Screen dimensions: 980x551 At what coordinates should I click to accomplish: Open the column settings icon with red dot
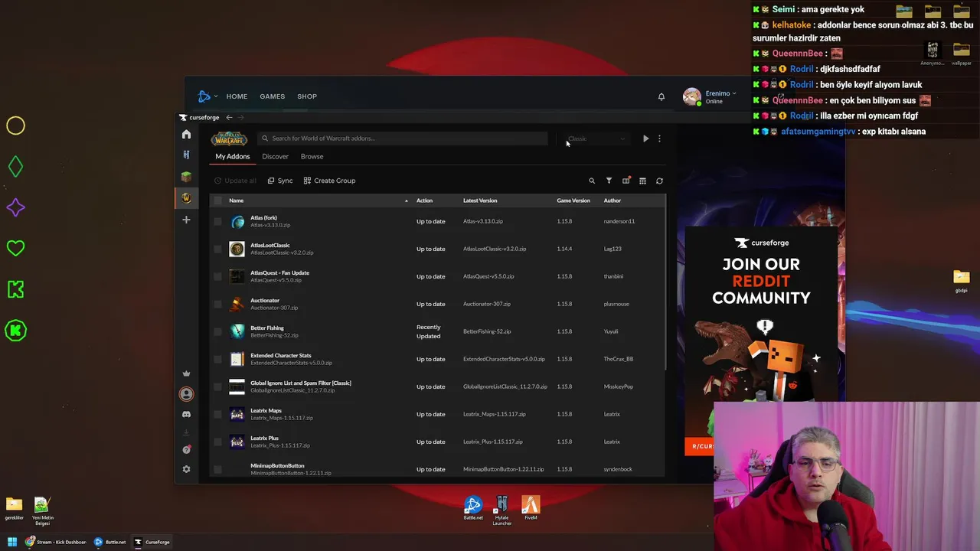pyautogui.click(x=626, y=181)
